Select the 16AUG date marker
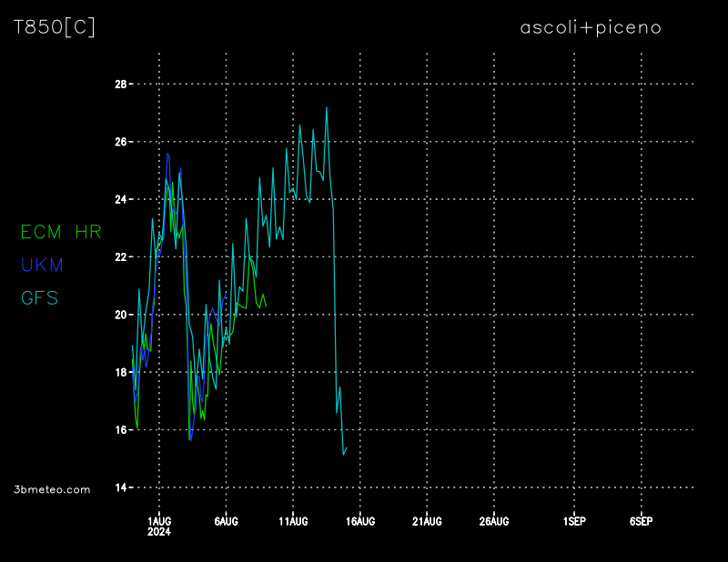The image size is (728, 562). [x=360, y=521]
